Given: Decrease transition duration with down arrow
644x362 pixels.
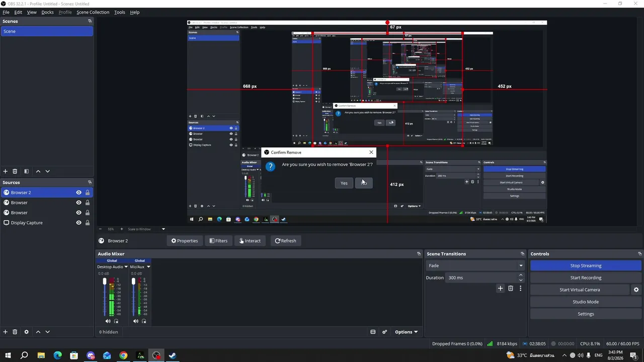Looking at the screenshot, I should click(x=521, y=280).
